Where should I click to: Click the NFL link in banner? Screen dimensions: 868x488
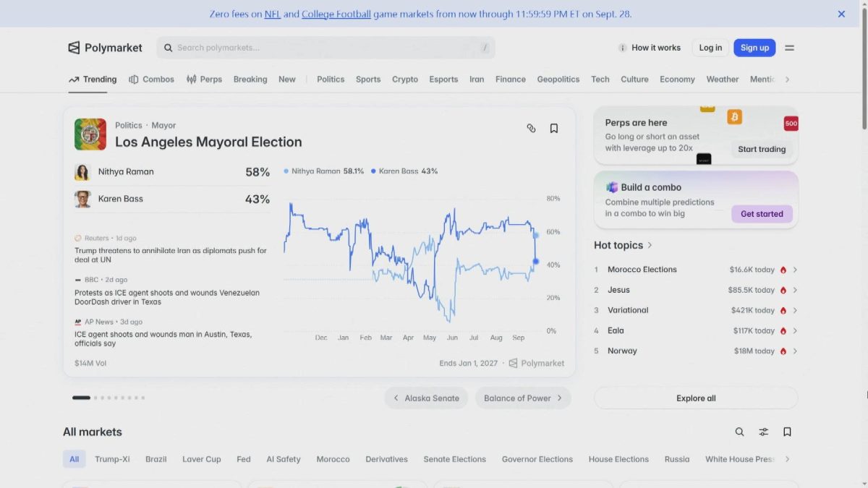tap(273, 14)
